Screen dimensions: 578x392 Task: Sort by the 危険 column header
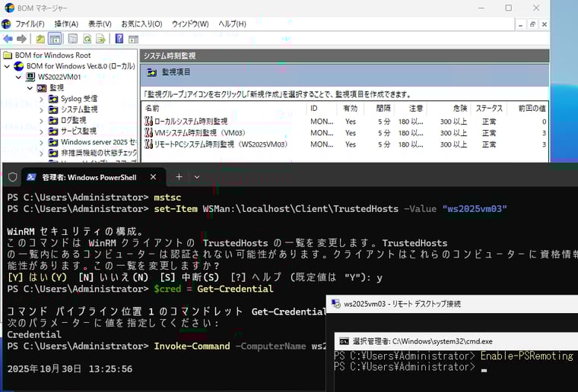[449, 108]
